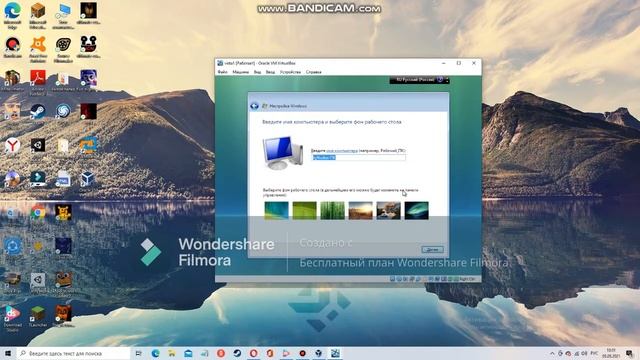Open Adobe Acrobat Reader desktop shortcut
Screen dimensions: 640x360
(38, 82)
